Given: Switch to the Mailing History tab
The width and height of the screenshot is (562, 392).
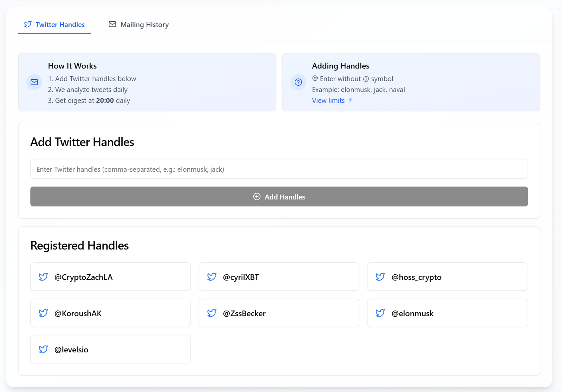Looking at the screenshot, I should pos(139,25).
